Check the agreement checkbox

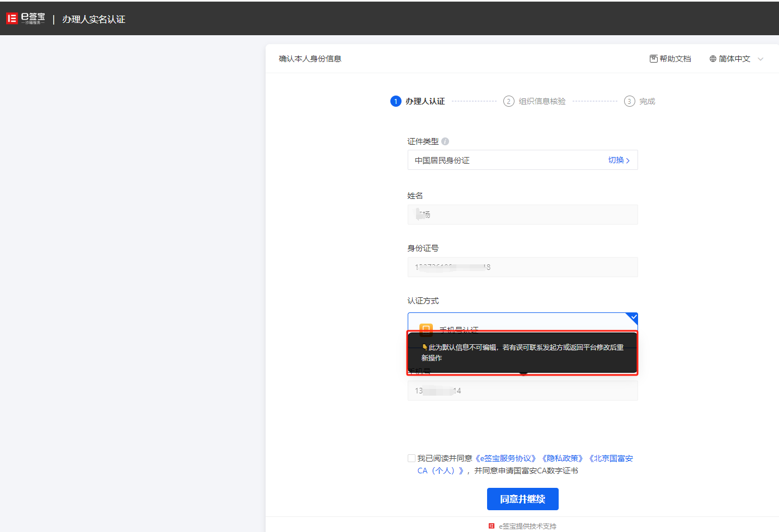pos(412,458)
